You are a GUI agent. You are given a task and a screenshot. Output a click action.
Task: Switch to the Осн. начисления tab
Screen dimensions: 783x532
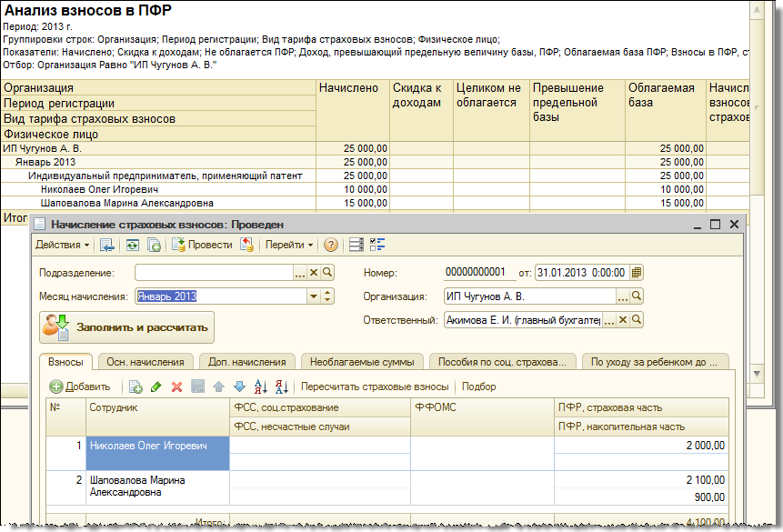point(146,362)
